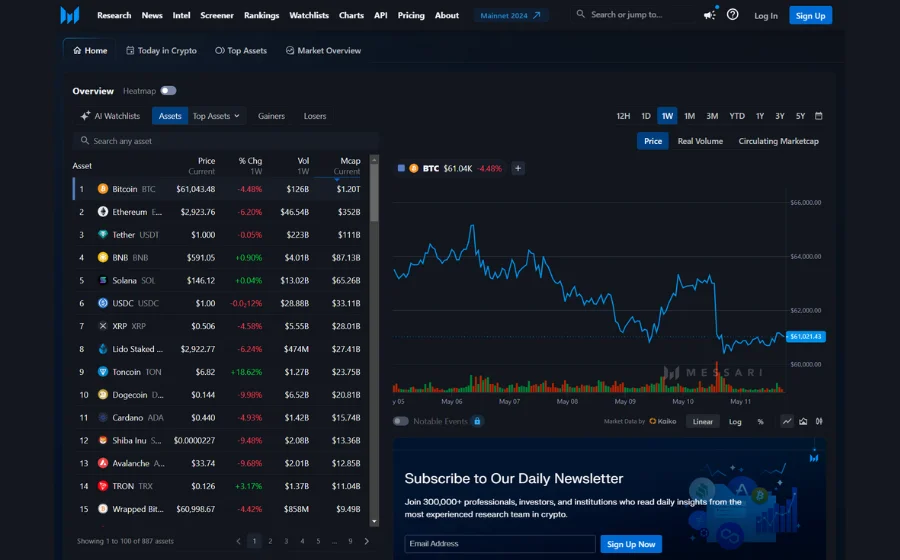Click the Messari logo icon

point(69,15)
